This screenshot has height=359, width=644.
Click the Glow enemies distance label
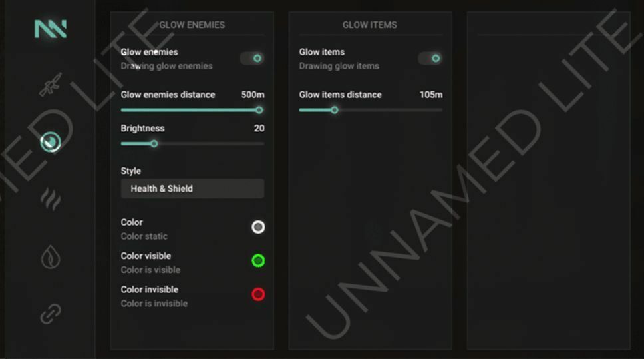tap(168, 95)
